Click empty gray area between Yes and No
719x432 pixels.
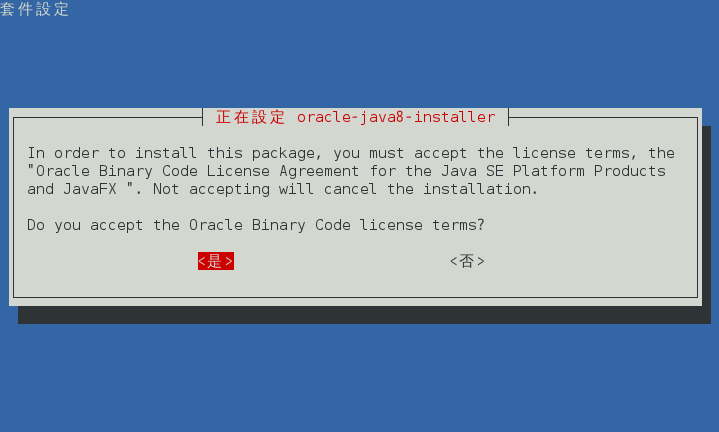[342, 261]
